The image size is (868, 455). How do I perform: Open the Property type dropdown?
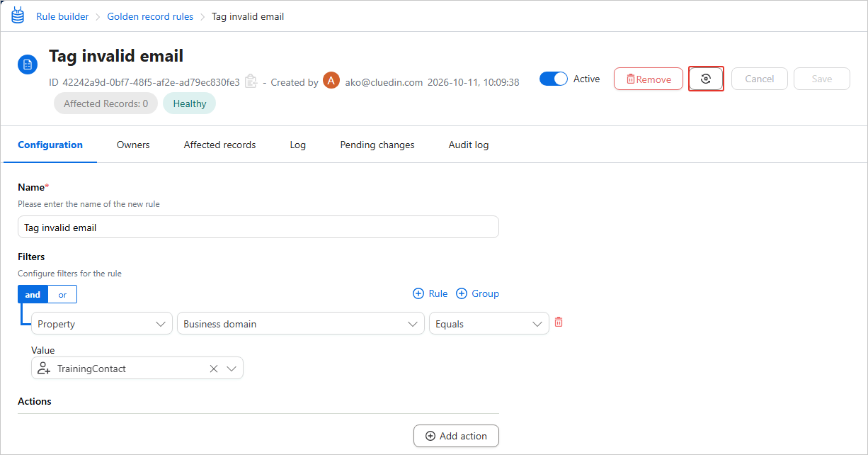coord(102,324)
